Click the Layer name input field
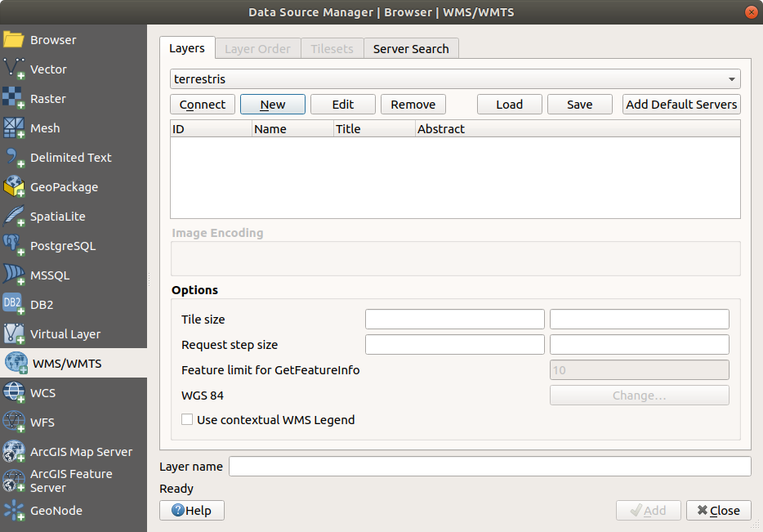Viewport: 763px width, 532px height. (489, 467)
